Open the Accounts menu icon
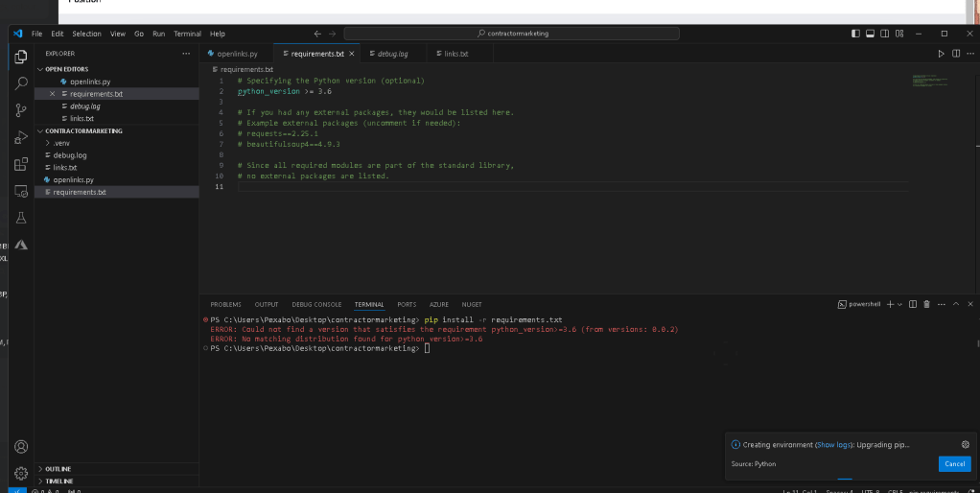 pos(21,447)
